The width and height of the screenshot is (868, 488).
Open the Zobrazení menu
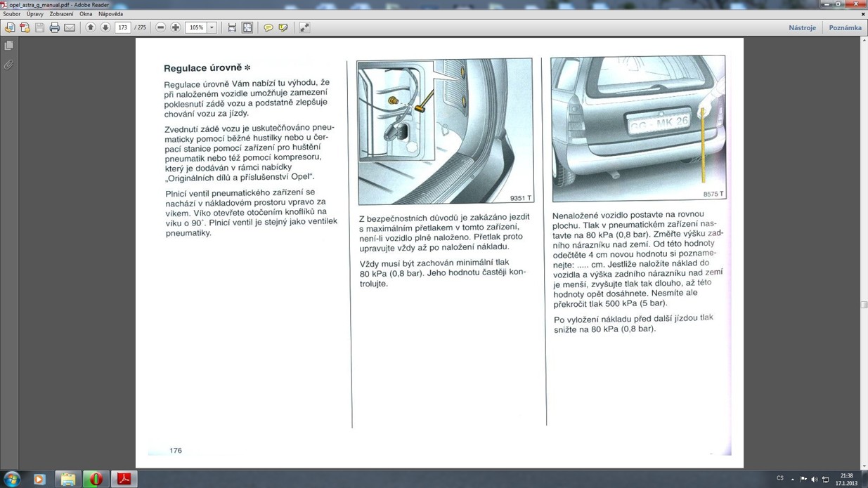point(61,14)
